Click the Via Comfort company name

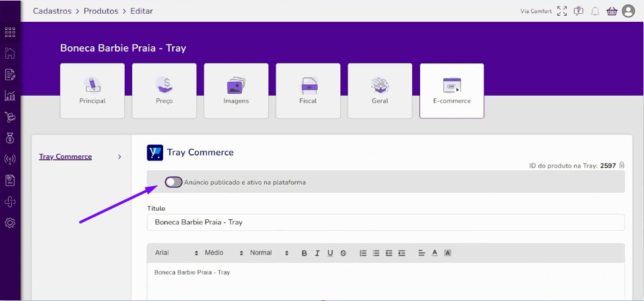coord(536,11)
